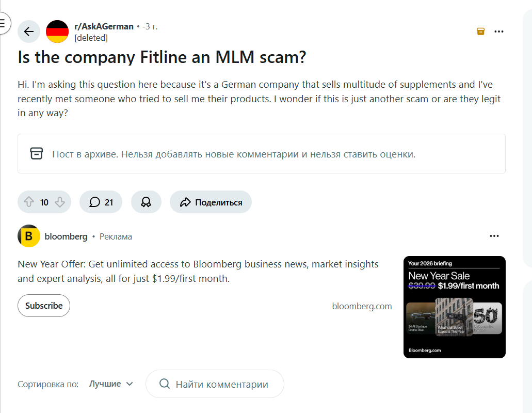Click the AskAGerman community flag avatar

[x=57, y=31]
